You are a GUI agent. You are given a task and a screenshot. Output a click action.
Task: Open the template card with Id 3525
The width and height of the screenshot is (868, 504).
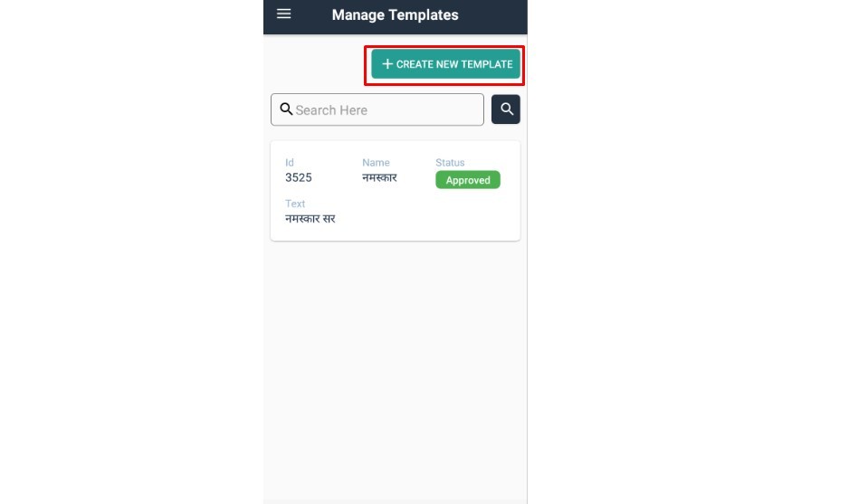point(395,190)
